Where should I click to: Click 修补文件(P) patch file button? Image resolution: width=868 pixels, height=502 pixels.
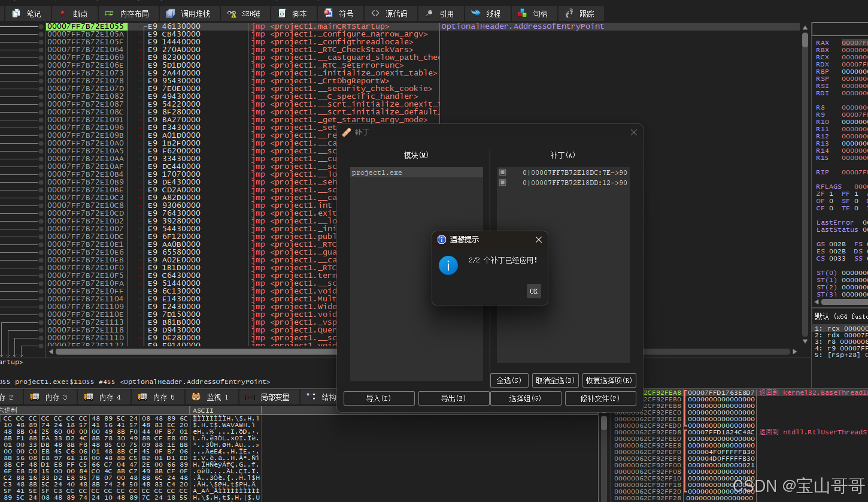coord(600,398)
